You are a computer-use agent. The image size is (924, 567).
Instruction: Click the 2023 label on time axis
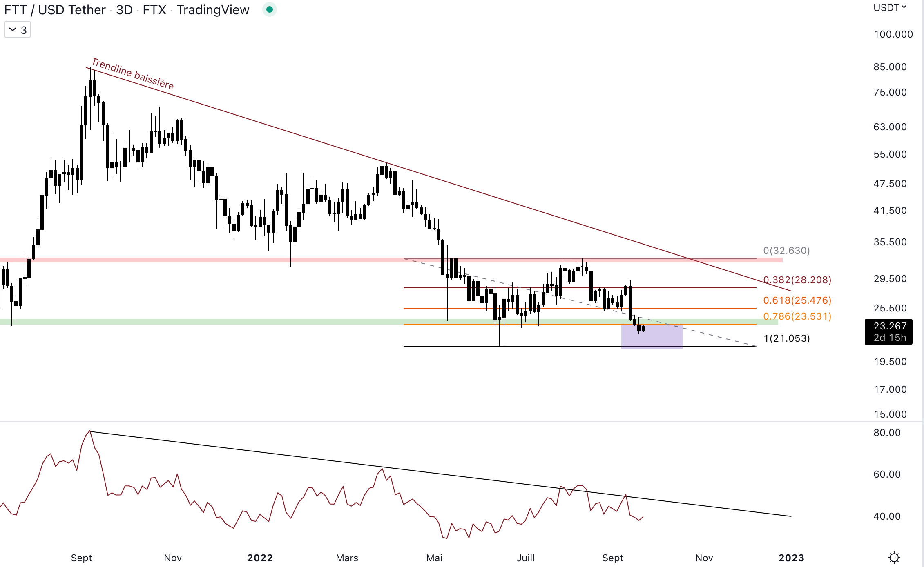pos(791,558)
